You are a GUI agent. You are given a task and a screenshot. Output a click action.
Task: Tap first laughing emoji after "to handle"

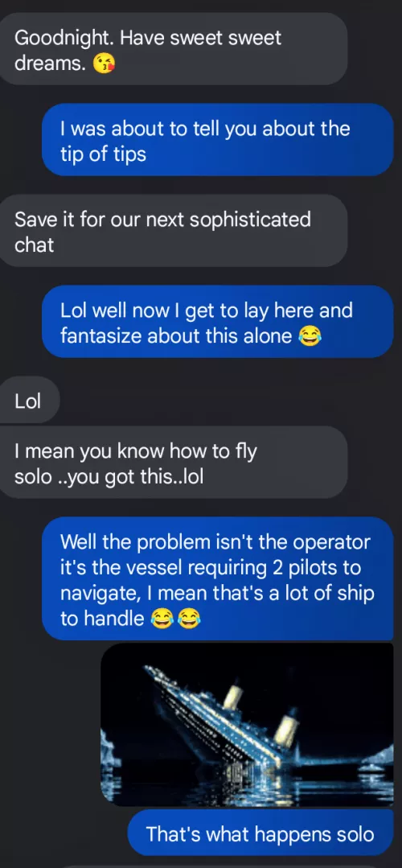pyautogui.click(x=161, y=619)
